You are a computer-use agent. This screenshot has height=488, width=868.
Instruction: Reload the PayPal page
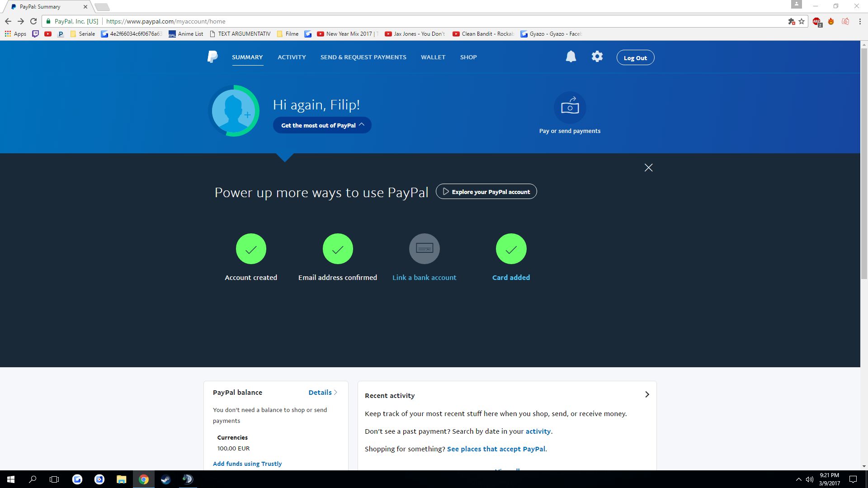(33, 21)
